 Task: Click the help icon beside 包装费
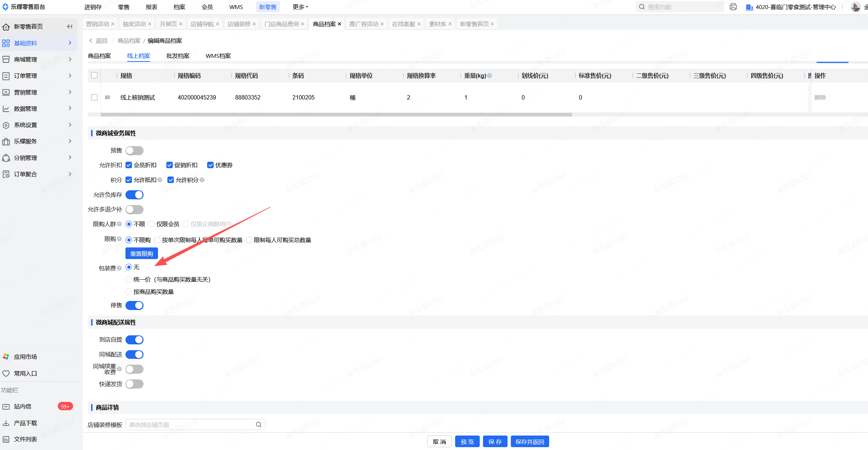point(119,268)
